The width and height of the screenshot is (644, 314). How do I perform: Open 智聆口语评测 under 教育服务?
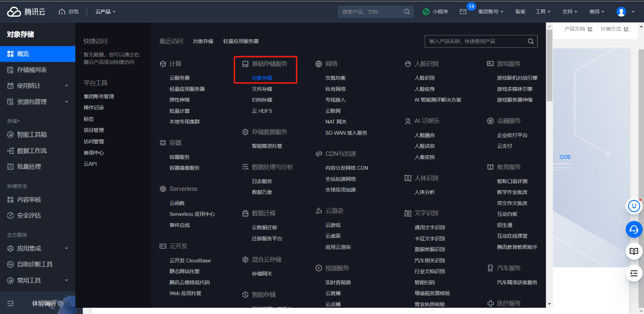click(512, 181)
